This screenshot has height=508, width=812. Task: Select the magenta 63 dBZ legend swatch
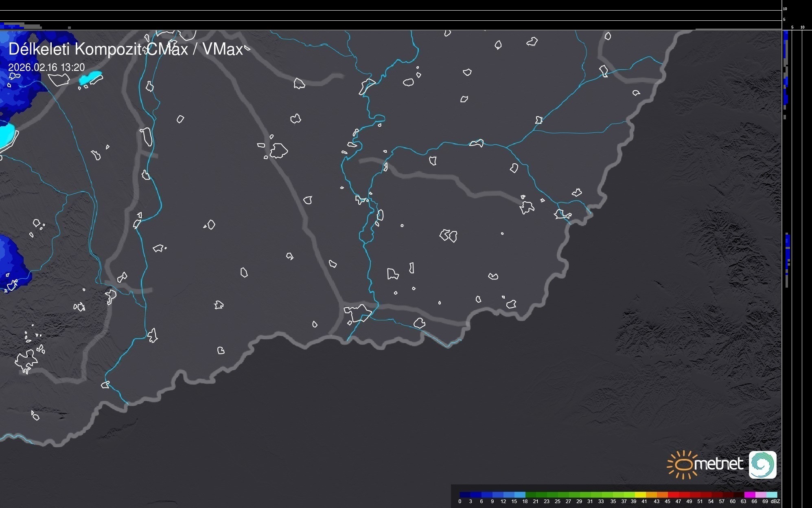[x=749, y=495]
